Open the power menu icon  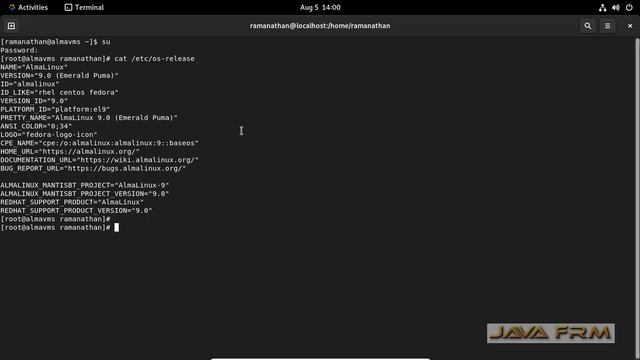coord(629,7)
